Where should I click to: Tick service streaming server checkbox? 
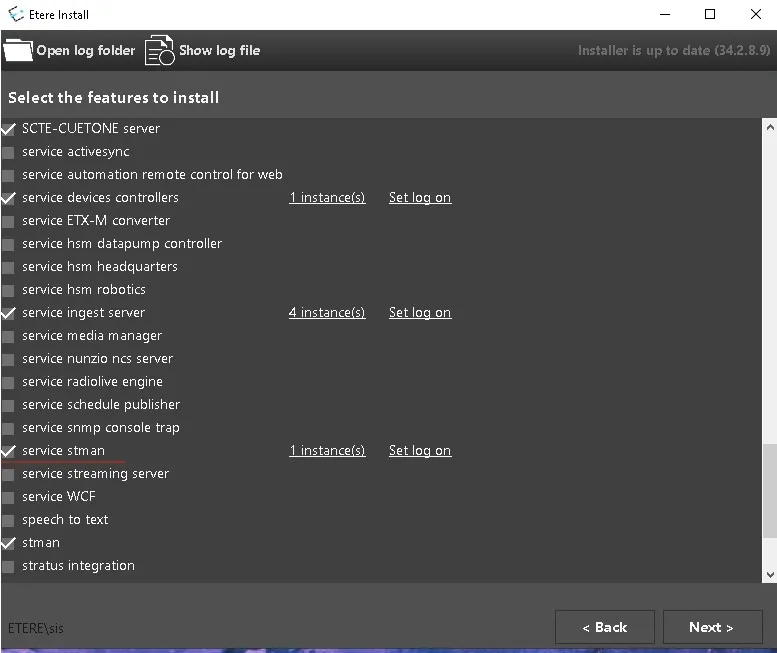pyautogui.click(x=9, y=474)
